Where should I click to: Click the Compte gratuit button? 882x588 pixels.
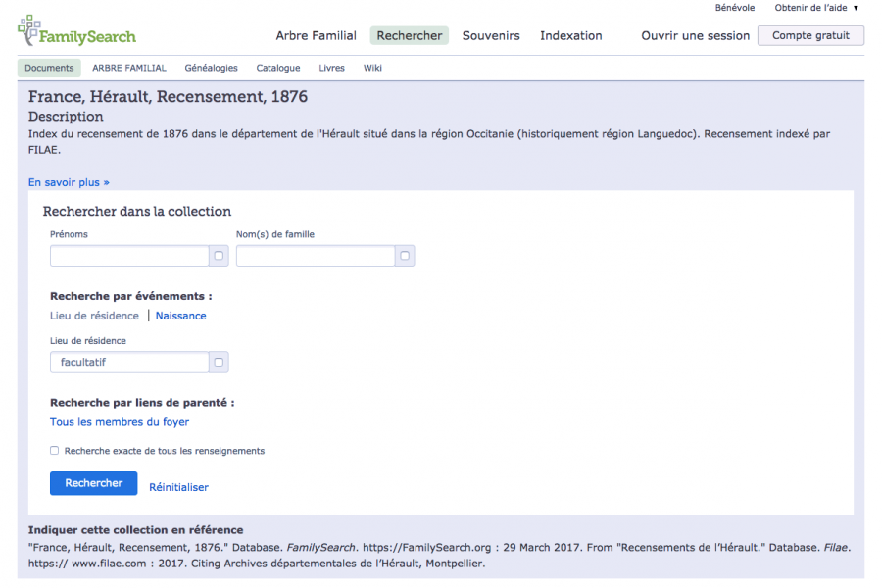tap(810, 35)
